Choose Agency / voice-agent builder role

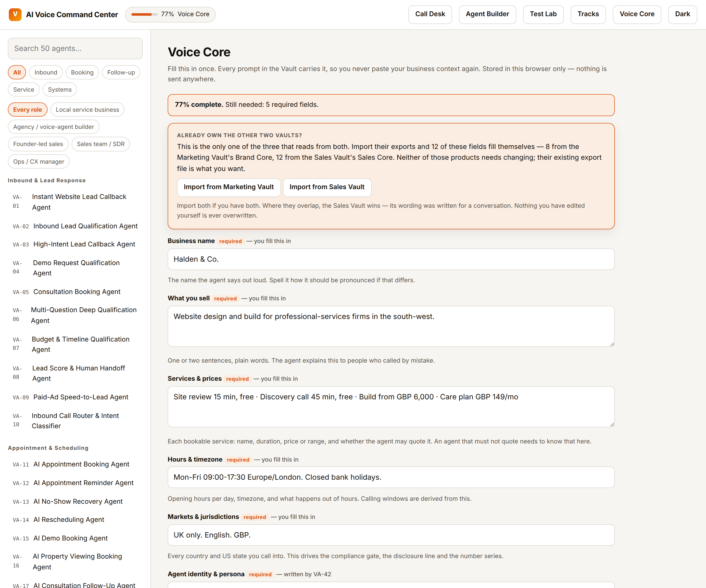(53, 127)
